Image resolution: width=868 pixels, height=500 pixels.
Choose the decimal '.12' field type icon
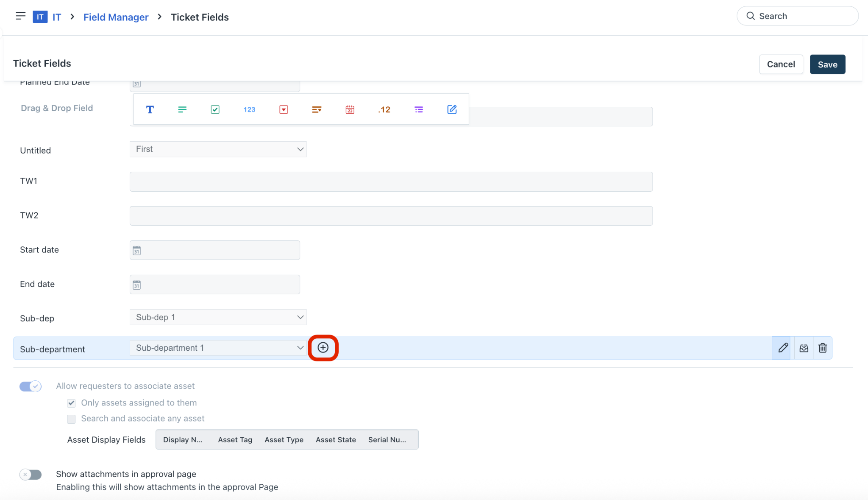(x=384, y=109)
